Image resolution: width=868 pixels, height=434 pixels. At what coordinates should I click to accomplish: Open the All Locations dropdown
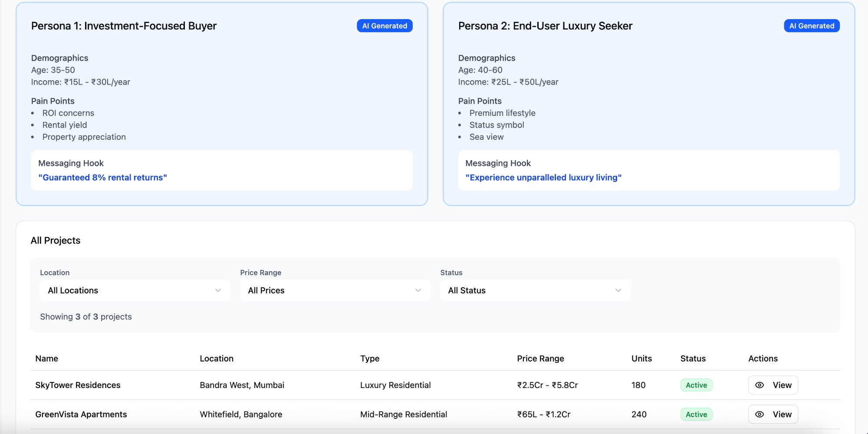click(x=135, y=290)
